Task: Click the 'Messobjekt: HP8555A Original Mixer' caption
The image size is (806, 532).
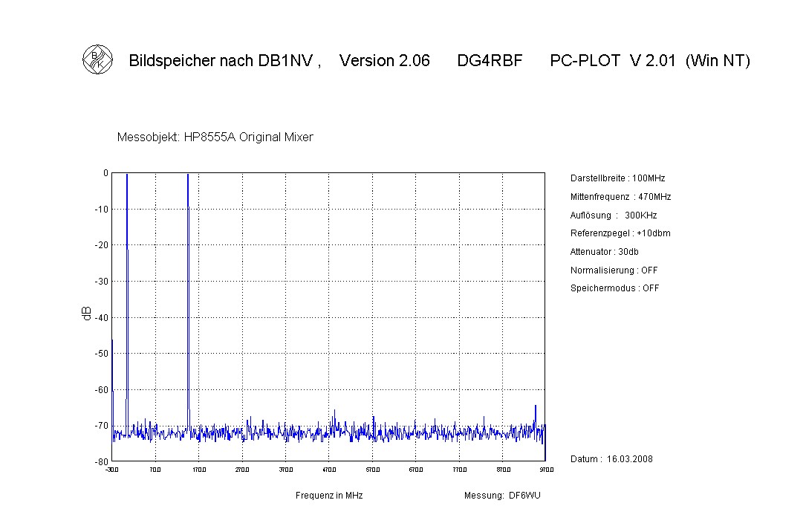Action: click(215, 137)
